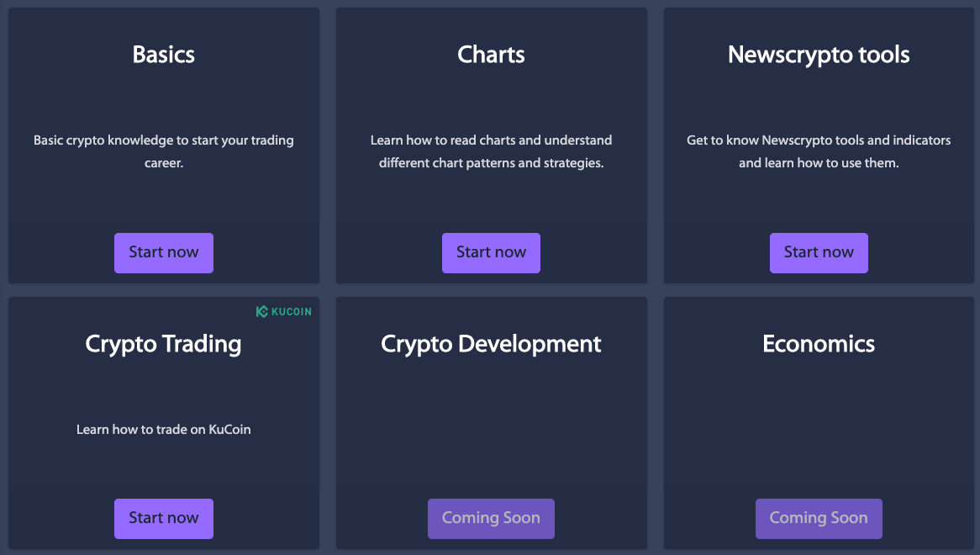The height and width of the screenshot is (555, 980).
Task: Click the Newscrypto indicators description text
Action: pyautogui.click(x=819, y=151)
